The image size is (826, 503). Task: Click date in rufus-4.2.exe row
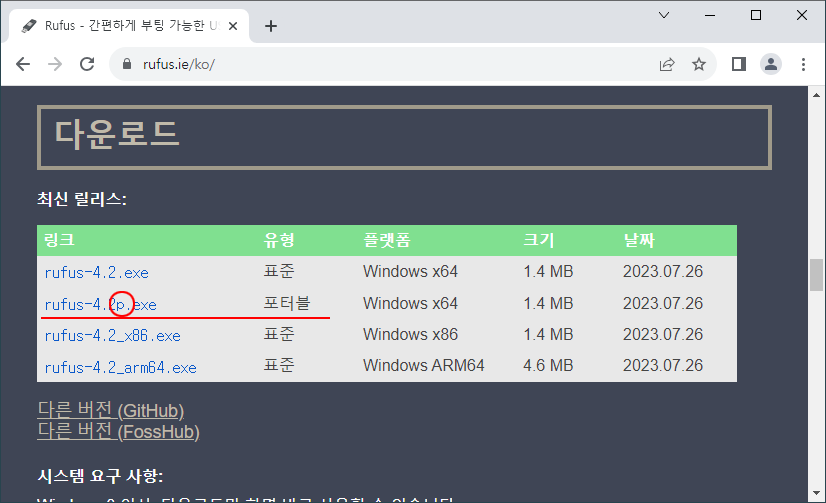pyautogui.click(x=663, y=271)
